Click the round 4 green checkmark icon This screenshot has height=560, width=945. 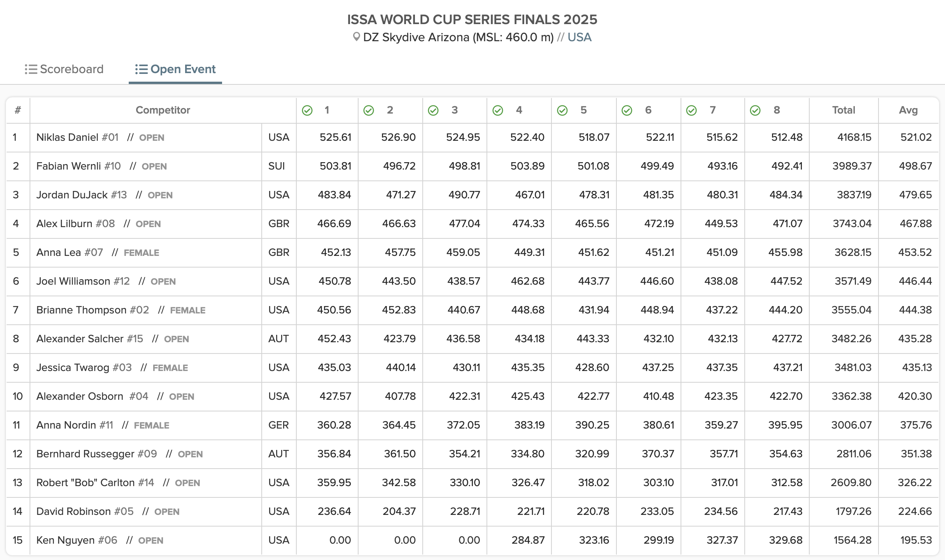click(x=498, y=110)
